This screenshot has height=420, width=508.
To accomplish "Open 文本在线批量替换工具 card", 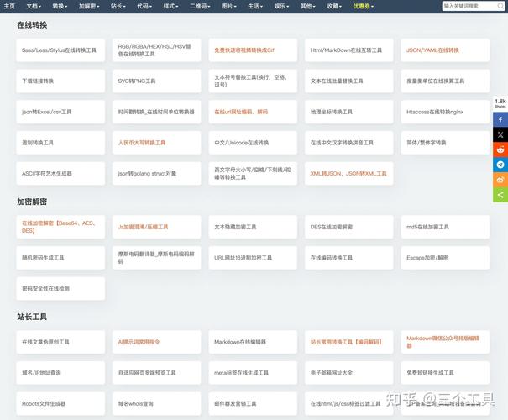I will [349, 81].
